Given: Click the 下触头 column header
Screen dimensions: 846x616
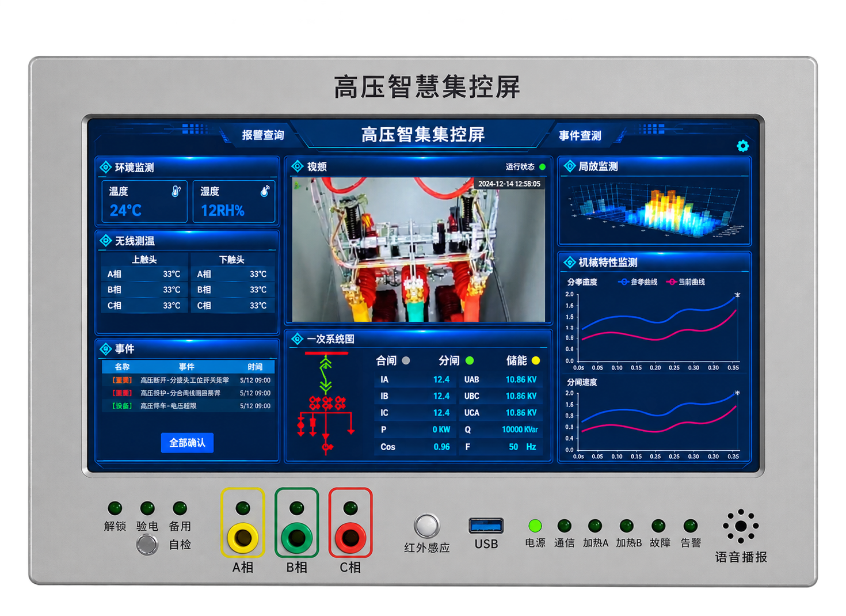Looking at the screenshot, I should pyautogui.click(x=231, y=260).
